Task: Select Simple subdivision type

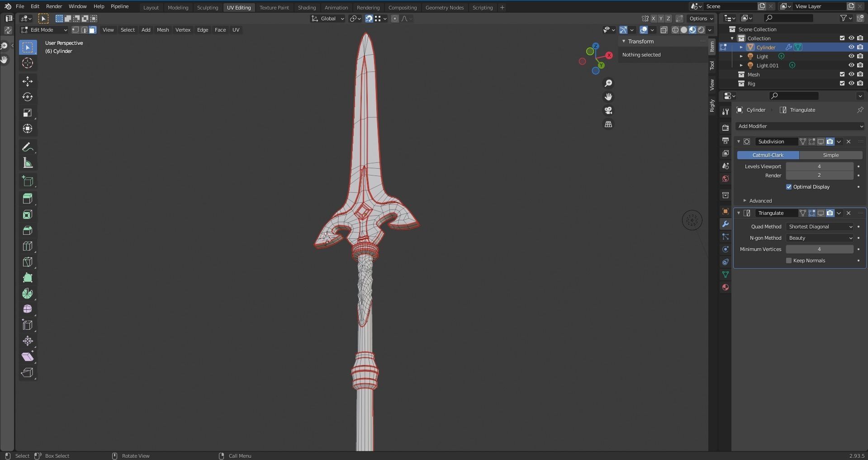Action: click(831, 155)
